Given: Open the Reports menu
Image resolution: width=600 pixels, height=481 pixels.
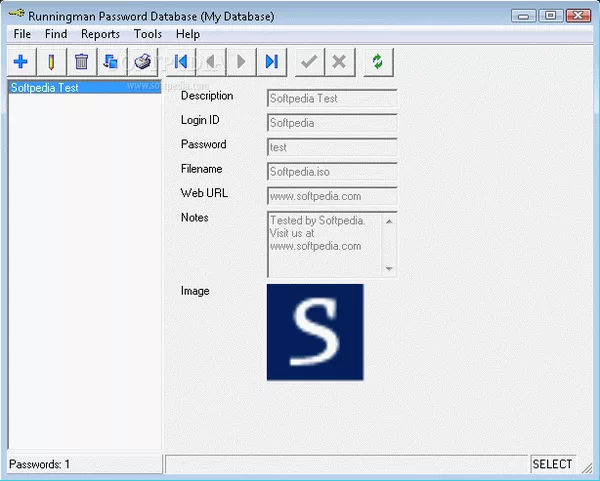Looking at the screenshot, I should click(x=100, y=34).
